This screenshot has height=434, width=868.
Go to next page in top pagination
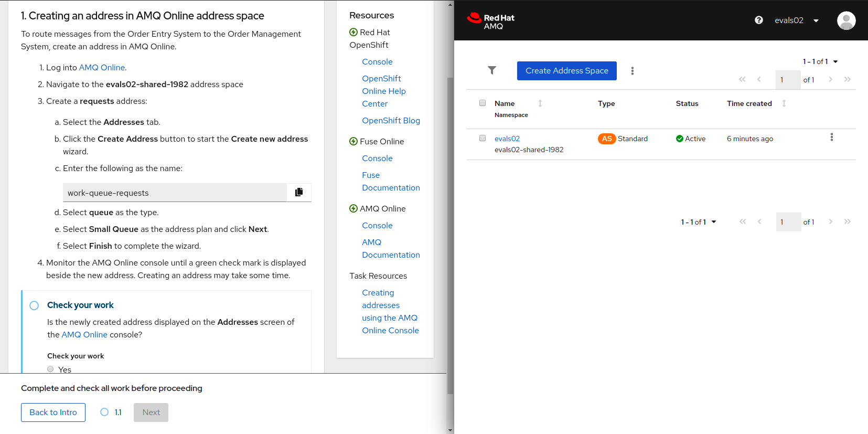coord(831,79)
